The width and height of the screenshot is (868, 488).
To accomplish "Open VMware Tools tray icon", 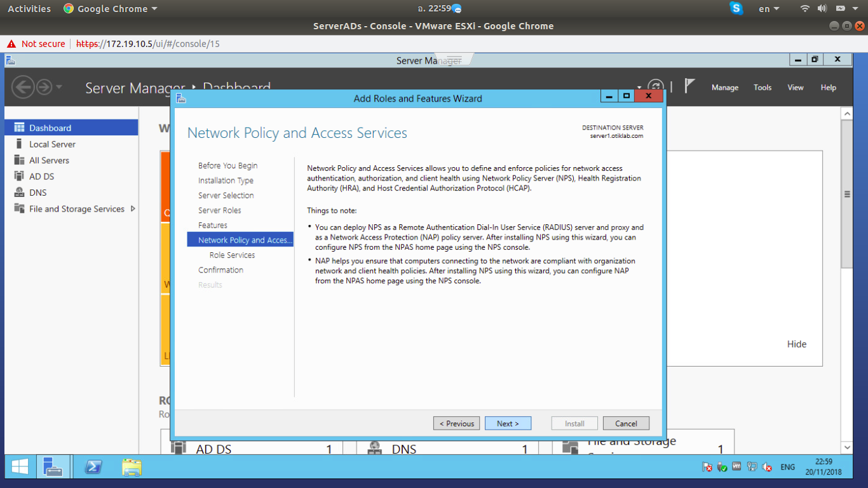I will [736, 467].
